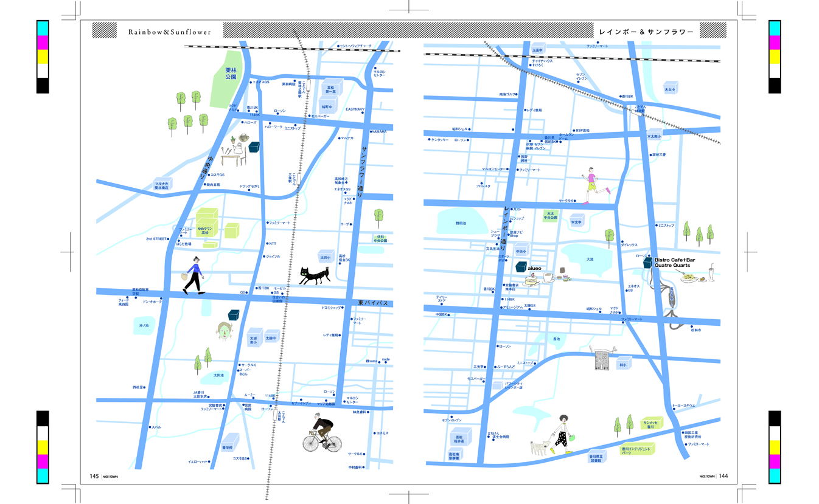Click the Bistro Cafe+Bar Quatre Quarts label
Image resolution: width=819 pixels, height=504 pixels.
[674, 262]
